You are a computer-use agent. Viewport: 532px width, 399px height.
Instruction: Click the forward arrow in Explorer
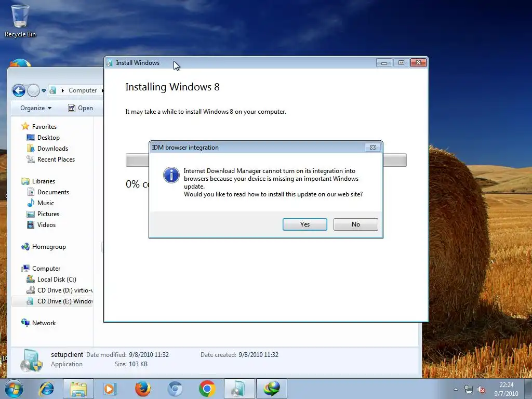[33, 90]
